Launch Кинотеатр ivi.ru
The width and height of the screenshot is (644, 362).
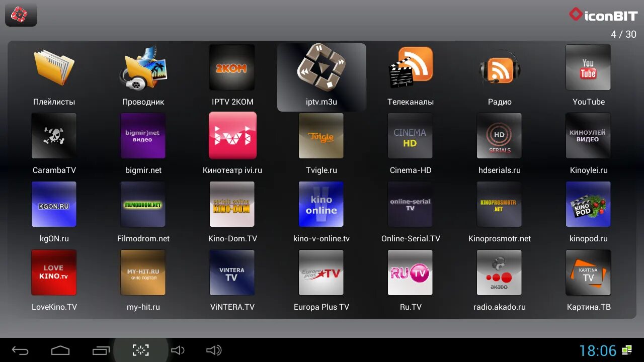point(232,136)
